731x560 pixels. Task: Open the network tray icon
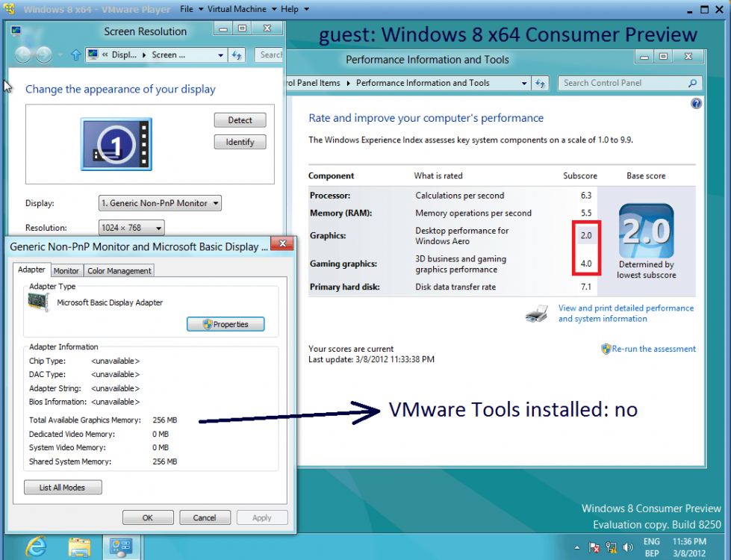pos(612,547)
